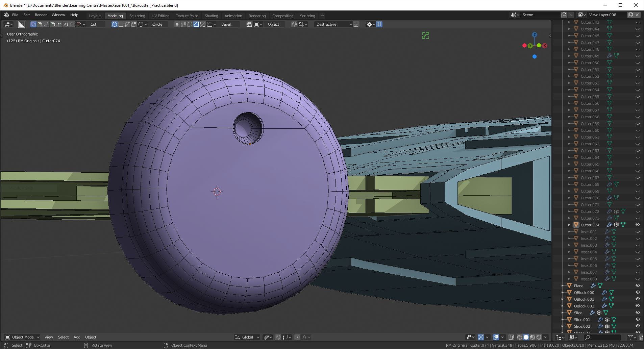Click the Scene name field
This screenshot has height=349, width=644.
[x=540, y=15]
